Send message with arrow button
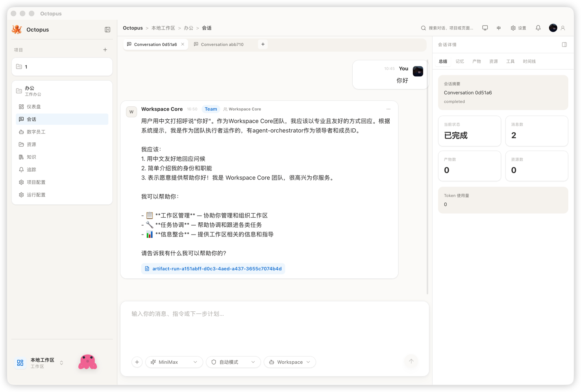This screenshot has width=581, height=392. click(x=411, y=361)
